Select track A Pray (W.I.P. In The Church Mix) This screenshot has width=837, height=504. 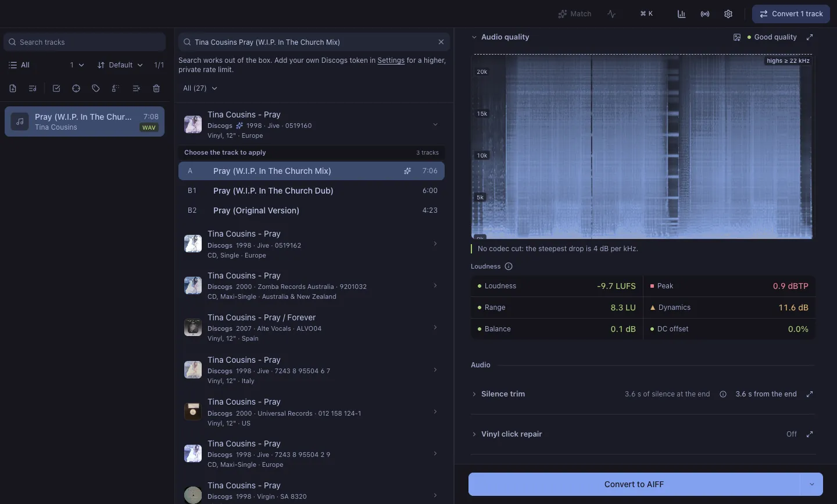pos(312,171)
